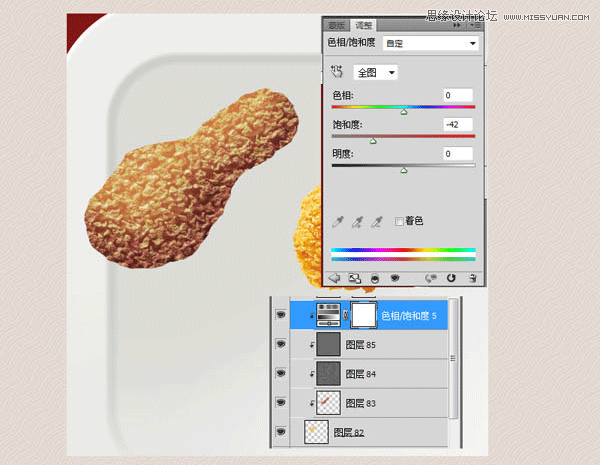Select the 色相/饱和度 5 adjustment thumbnail
The image size is (600, 465).
click(x=328, y=315)
